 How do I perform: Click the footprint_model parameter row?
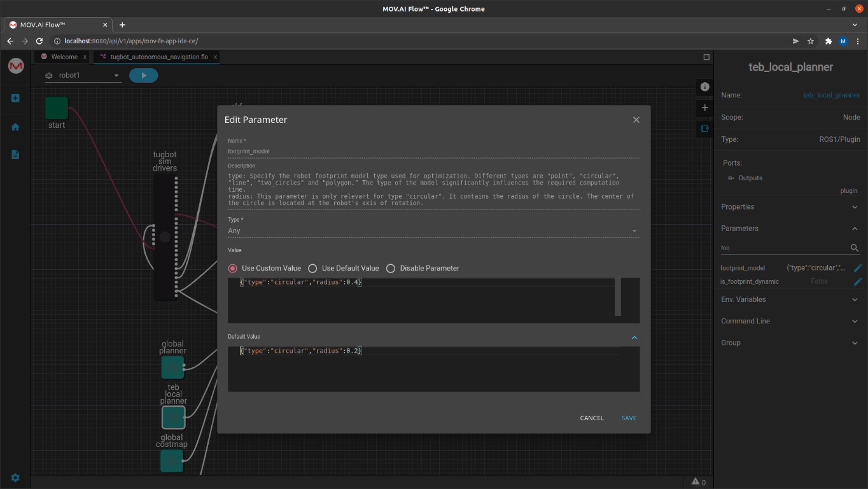(x=790, y=268)
